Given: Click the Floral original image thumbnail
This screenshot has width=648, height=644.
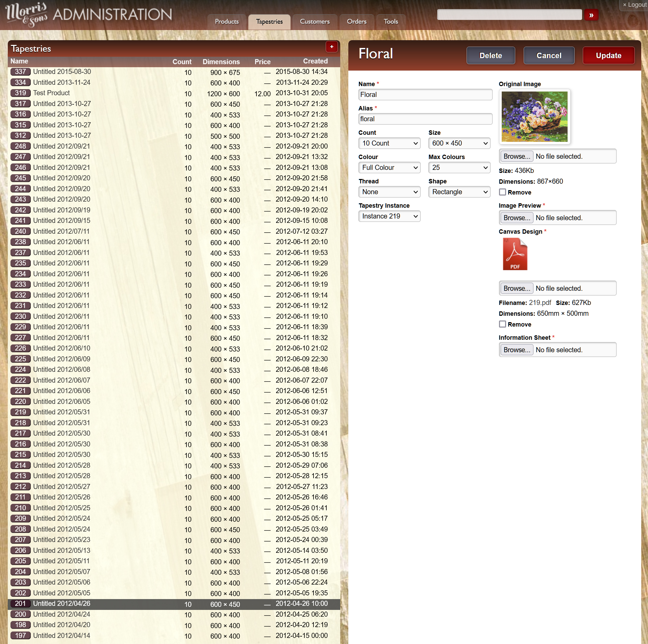Looking at the screenshot, I should click(534, 117).
